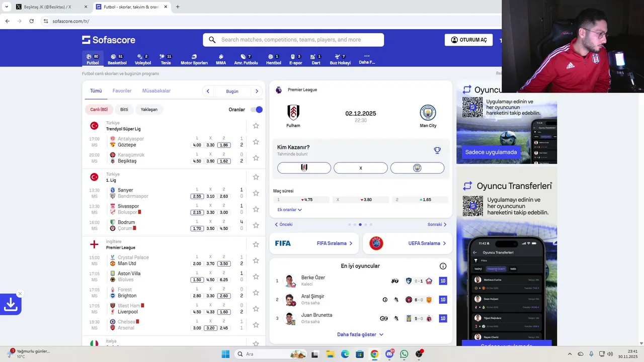Expand Daha fazla göster players list
This screenshot has height=362, width=644.
360,334
